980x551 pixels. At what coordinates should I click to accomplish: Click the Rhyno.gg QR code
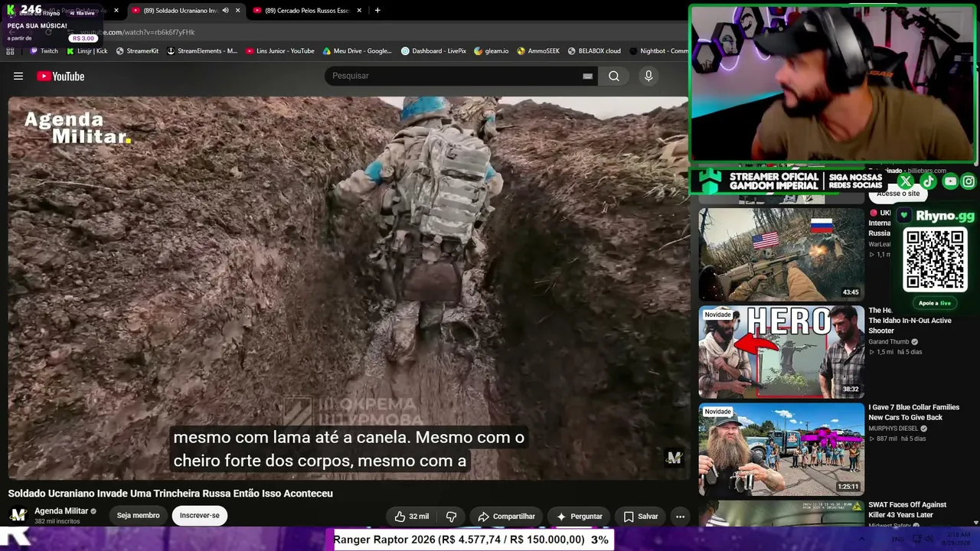935,260
